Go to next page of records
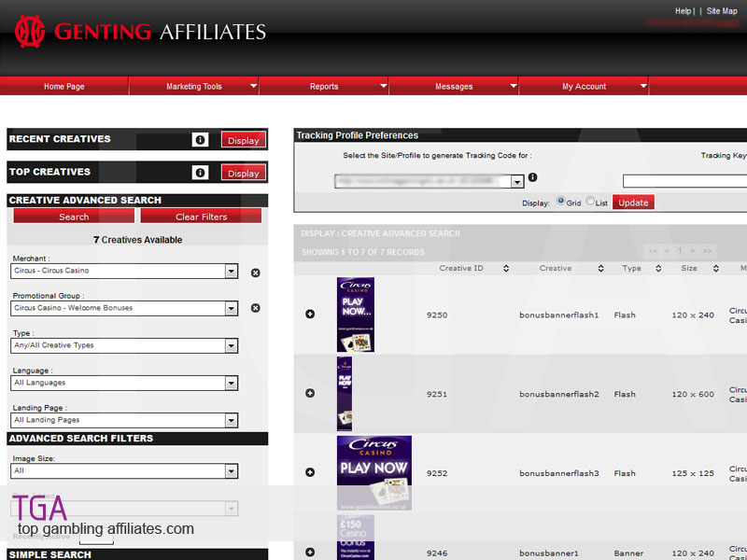This screenshot has height=560, width=747. pyautogui.click(x=692, y=250)
